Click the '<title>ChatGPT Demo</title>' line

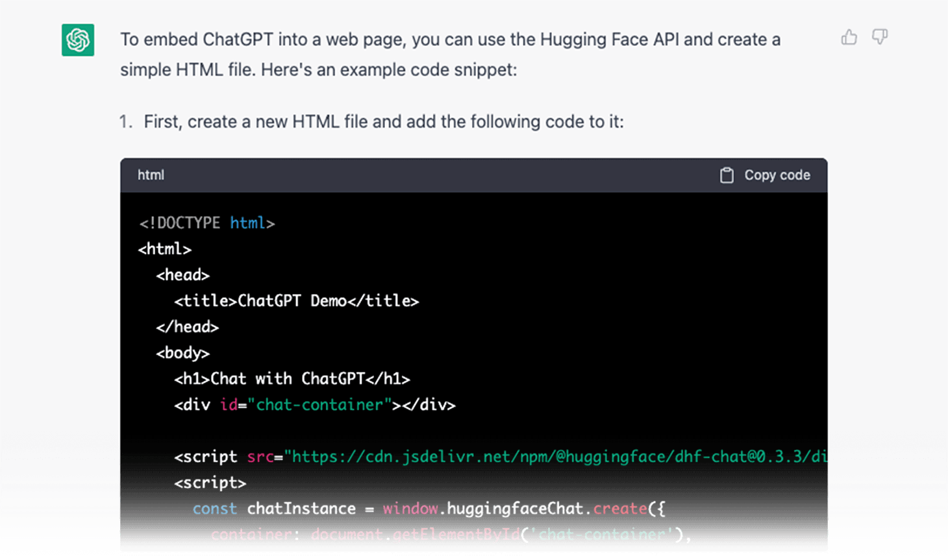pyautogui.click(x=297, y=301)
